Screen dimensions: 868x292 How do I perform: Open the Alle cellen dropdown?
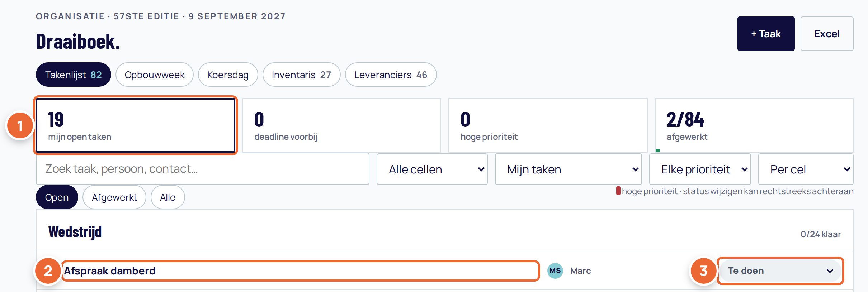pos(432,169)
